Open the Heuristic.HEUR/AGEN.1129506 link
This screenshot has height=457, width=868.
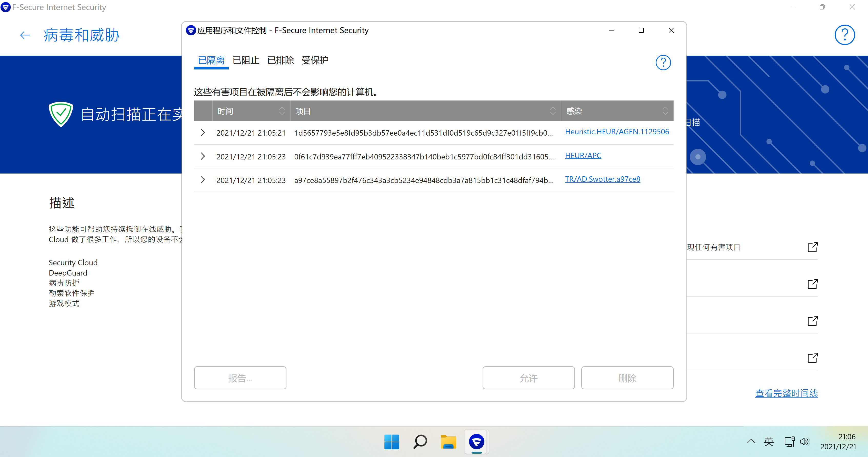click(617, 132)
